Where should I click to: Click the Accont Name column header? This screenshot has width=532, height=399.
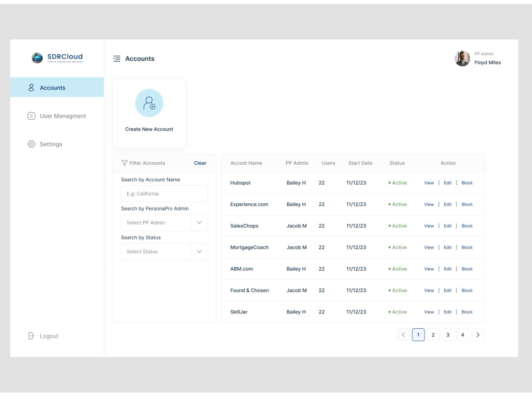pos(246,163)
